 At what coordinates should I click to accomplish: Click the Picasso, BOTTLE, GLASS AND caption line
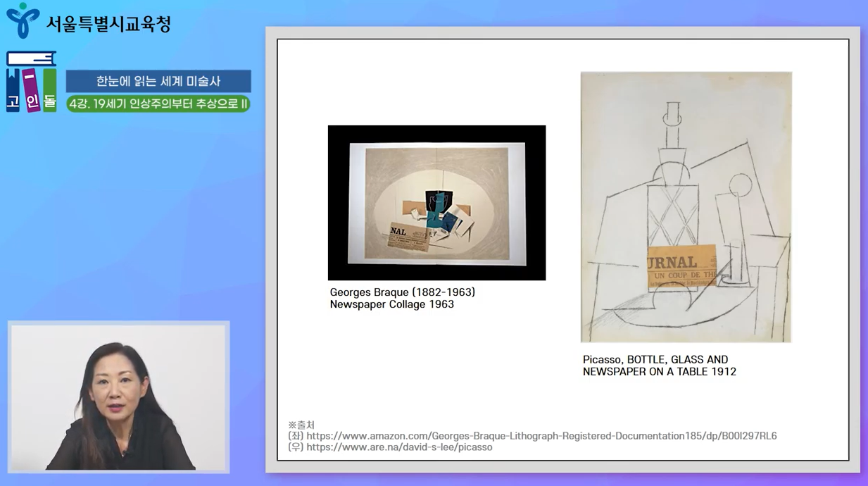point(655,359)
